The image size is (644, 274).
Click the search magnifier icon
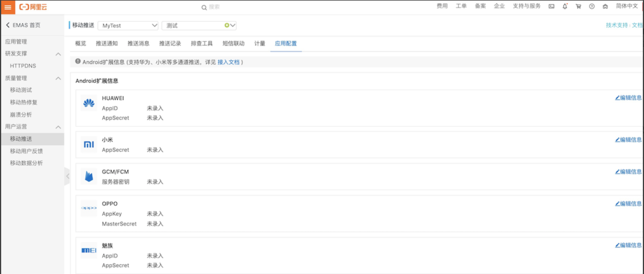click(204, 7)
